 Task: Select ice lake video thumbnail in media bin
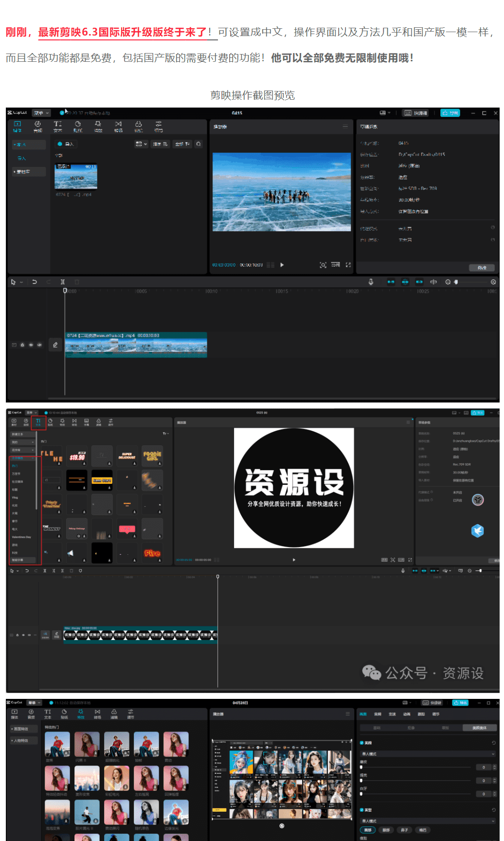[76, 176]
